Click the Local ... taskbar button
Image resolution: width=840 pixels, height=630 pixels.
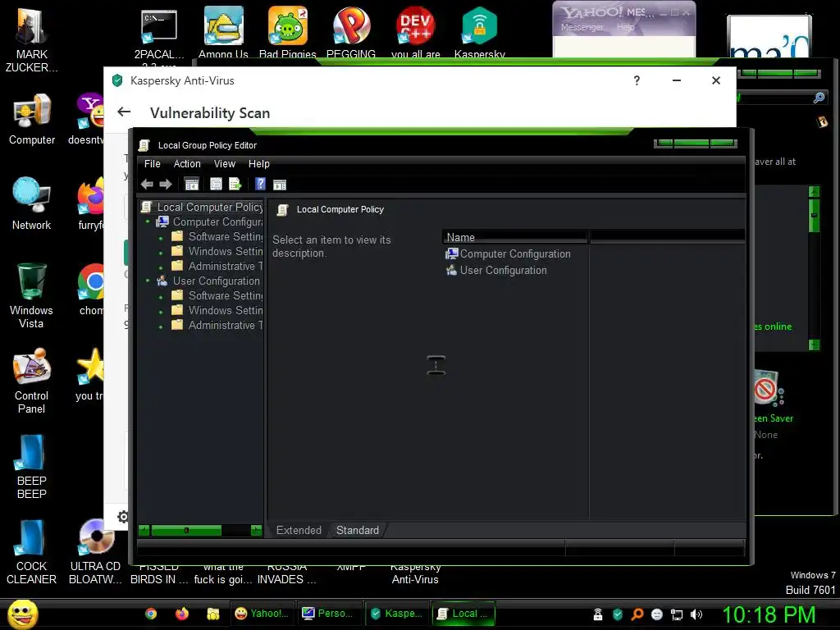coord(463,614)
